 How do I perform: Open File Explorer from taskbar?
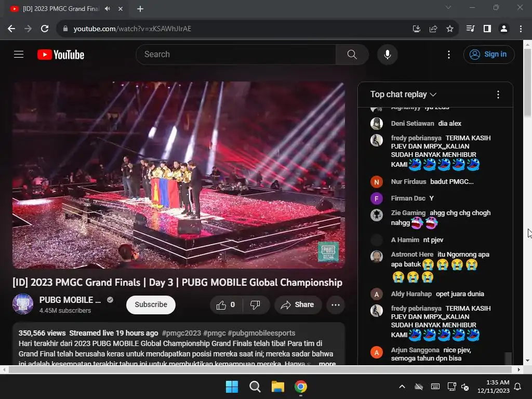coord(277,387)
